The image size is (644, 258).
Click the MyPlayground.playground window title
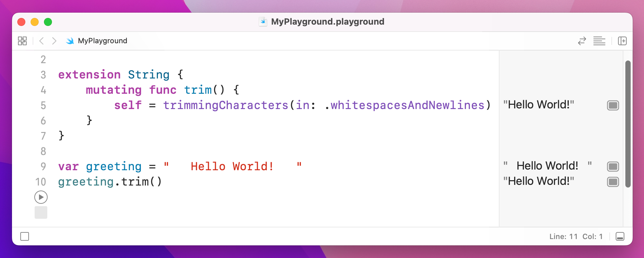(x=328, y=22)
